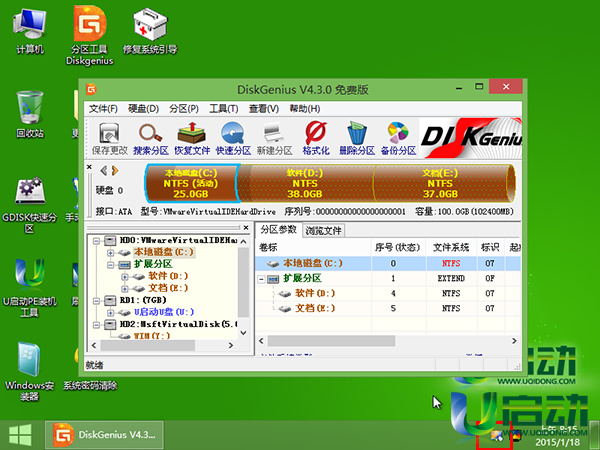Click the 标识 column header

(491, 248)
